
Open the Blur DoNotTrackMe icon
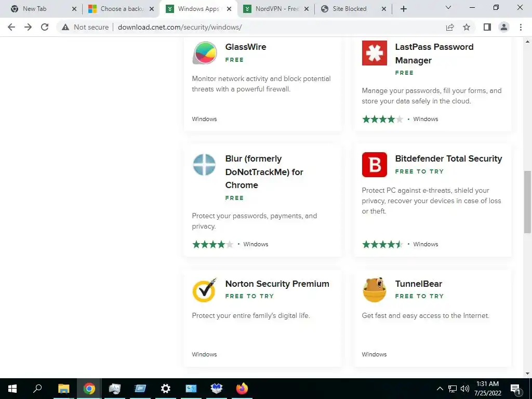coord(204,165)
